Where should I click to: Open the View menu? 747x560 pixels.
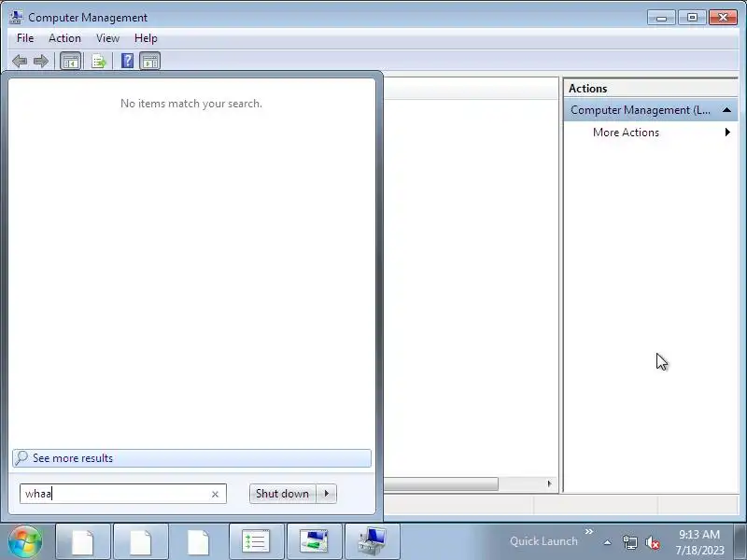[x=107, y=38]
